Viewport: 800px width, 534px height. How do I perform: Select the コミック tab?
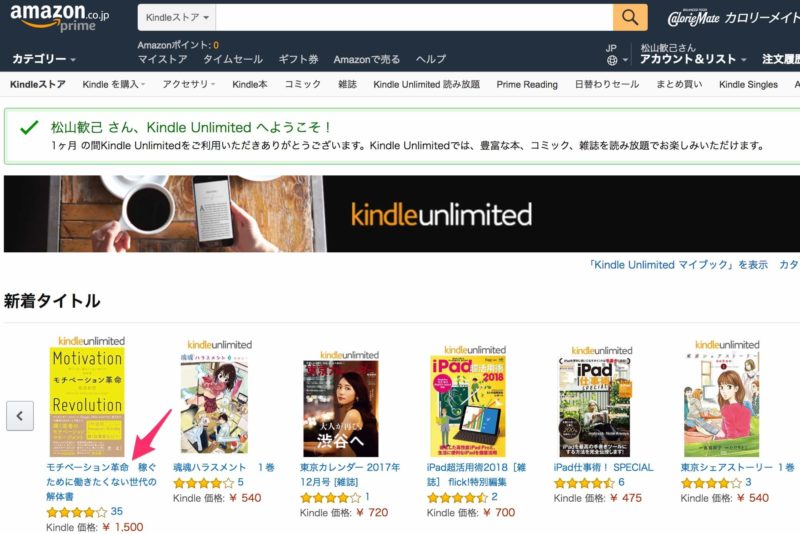click(x=303, y=84)
